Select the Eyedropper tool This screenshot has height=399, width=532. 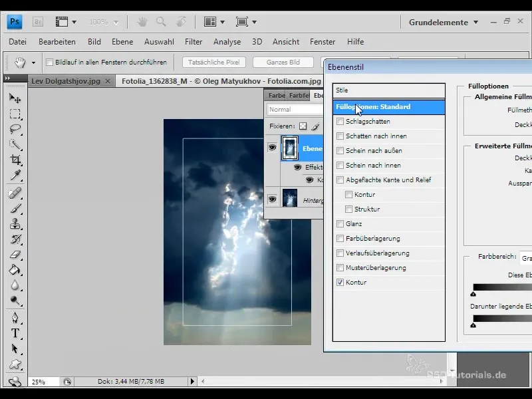click(15, 175)
